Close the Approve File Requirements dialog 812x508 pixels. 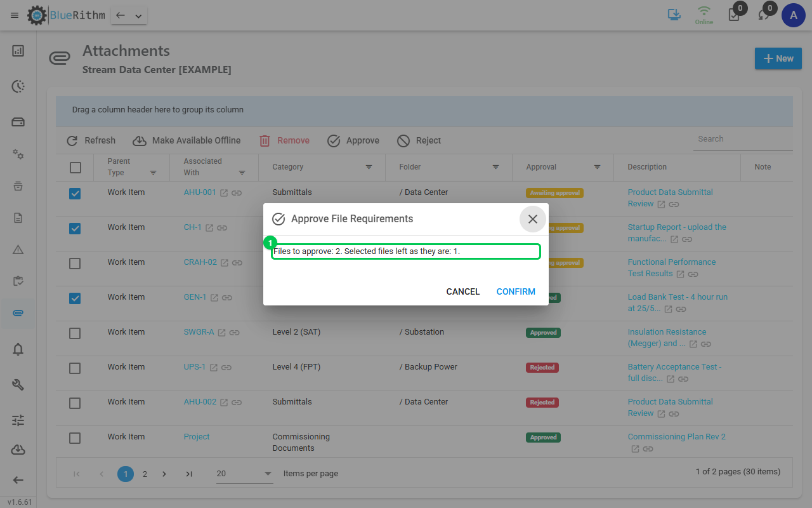pos(533,219)
